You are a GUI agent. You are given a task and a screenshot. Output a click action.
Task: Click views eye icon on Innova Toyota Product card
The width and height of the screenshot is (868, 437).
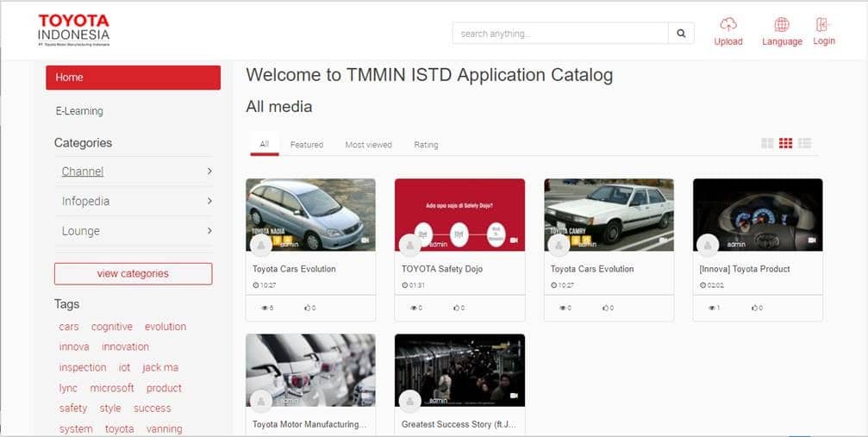(712, 308)
